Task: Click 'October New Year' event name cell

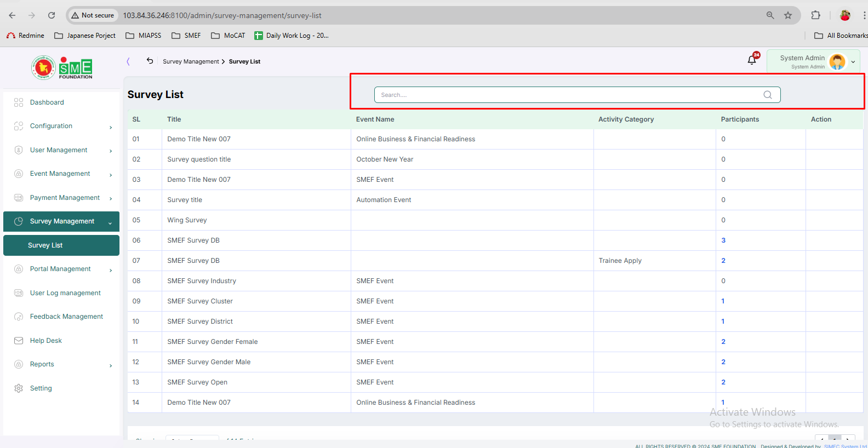Action: 385,159
